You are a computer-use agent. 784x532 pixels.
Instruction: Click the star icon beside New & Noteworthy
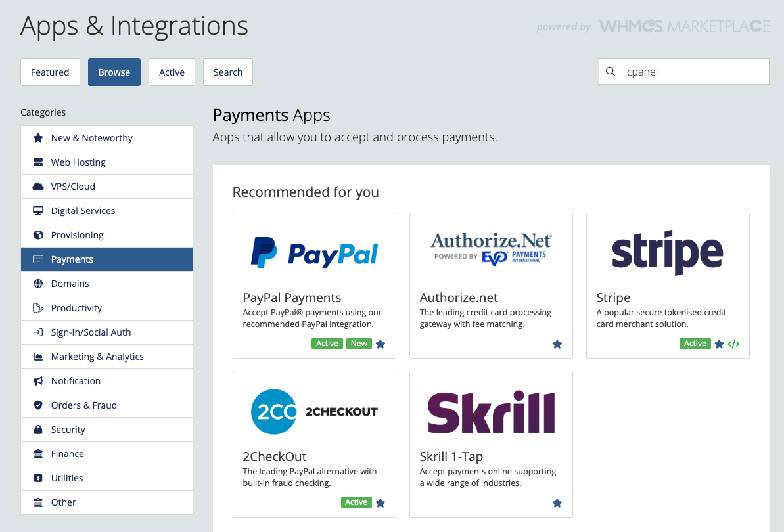[x=38, y=138]
